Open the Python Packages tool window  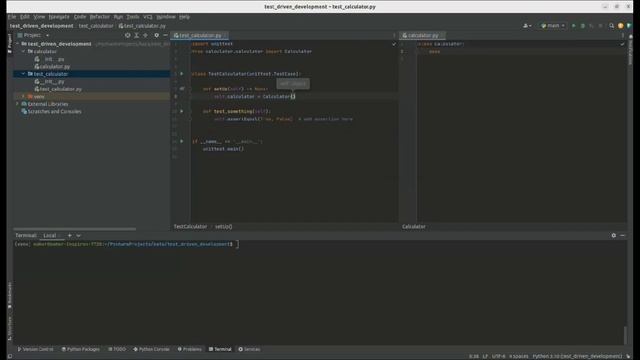point(80,349)
